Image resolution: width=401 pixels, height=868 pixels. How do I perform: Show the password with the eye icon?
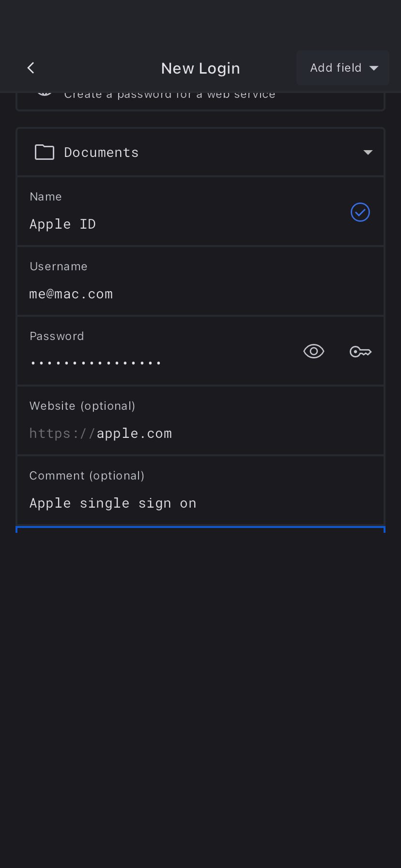pyautogui.click(x=314, y=351)
